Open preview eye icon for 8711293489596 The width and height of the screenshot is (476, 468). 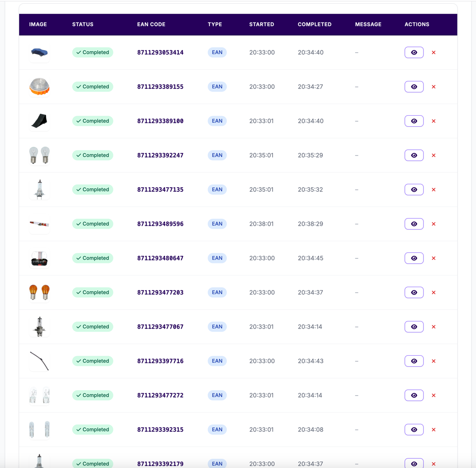(414, 224)
